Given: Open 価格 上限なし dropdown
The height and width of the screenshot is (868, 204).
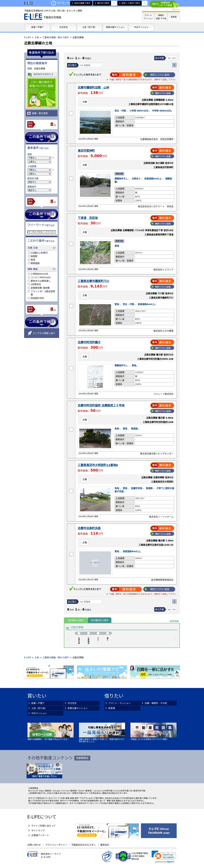Looking at the screenshot, I should pyautogui.click(x=39, y=162).
